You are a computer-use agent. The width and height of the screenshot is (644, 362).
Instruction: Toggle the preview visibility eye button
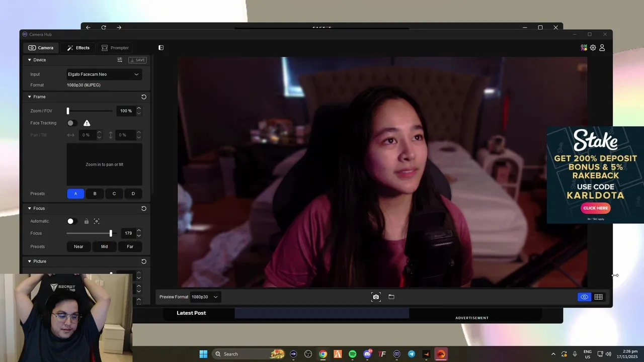(x=584, y=297)
